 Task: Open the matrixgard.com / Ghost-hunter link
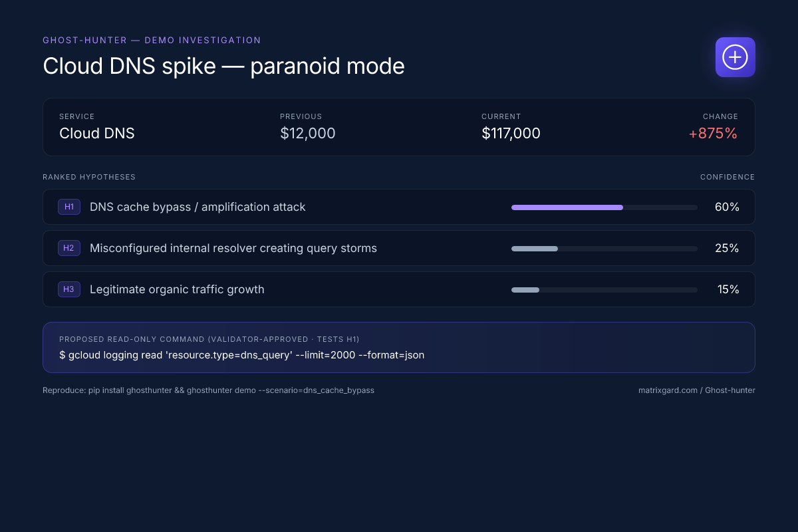click(697, 390)
